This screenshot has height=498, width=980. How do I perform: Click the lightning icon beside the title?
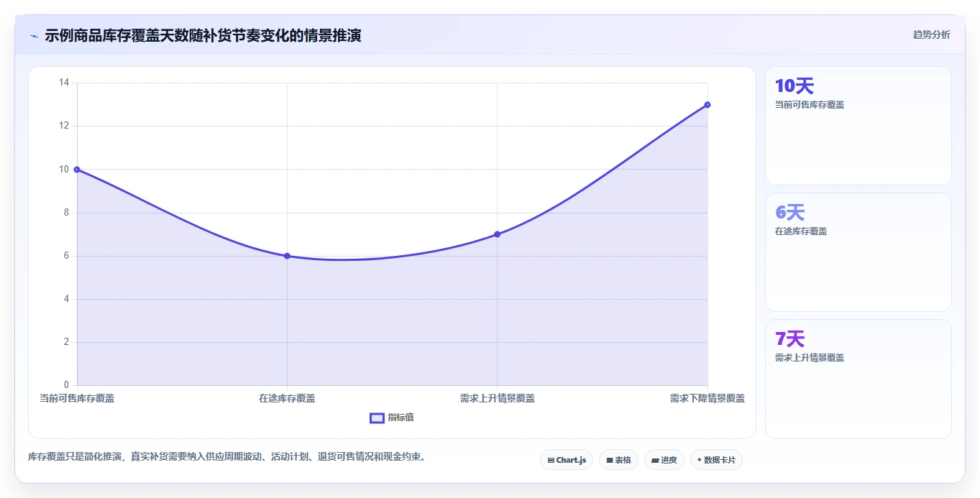tap(34, 36)
